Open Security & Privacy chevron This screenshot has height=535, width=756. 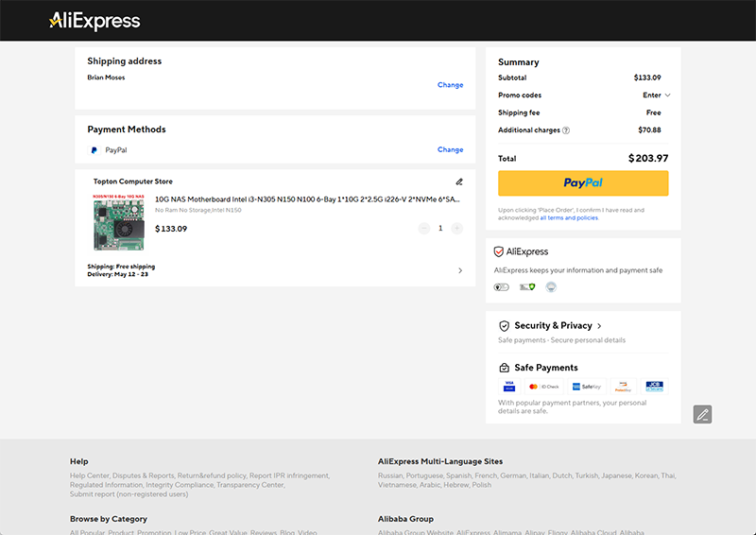pyautogui.click(x=599, y=326)
